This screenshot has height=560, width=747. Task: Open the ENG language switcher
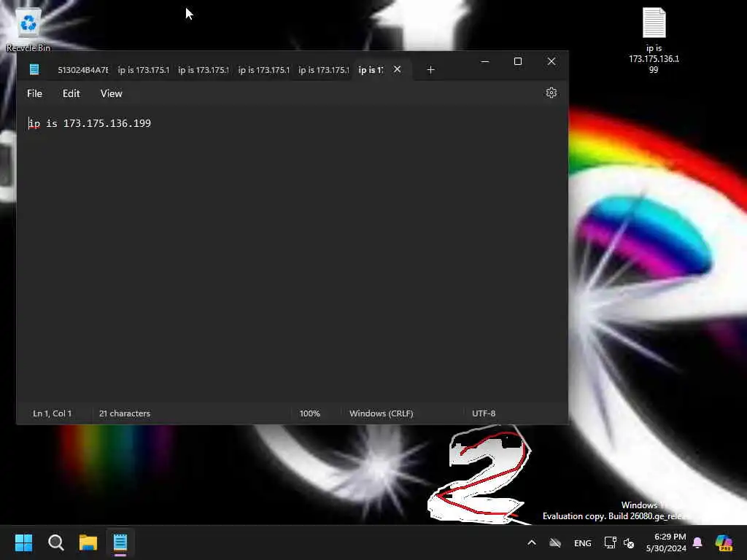[583, 542]
